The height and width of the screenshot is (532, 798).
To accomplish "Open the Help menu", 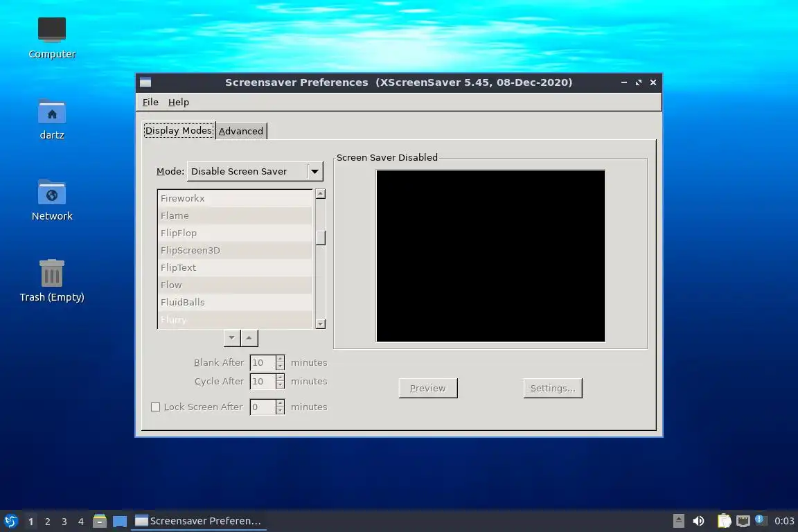I will [179, 102].
